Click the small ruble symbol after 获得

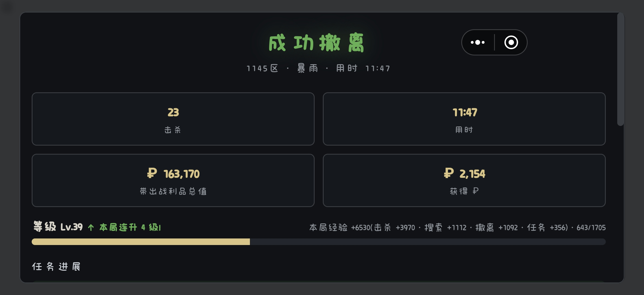click(475, 191)
